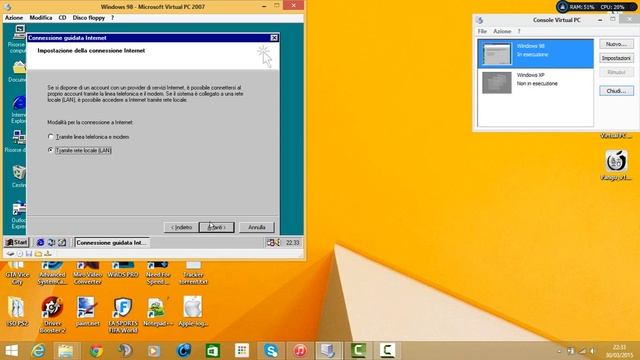
Task: Open the Azione menu in Console Virtual PC
Action: coord(502,31)
